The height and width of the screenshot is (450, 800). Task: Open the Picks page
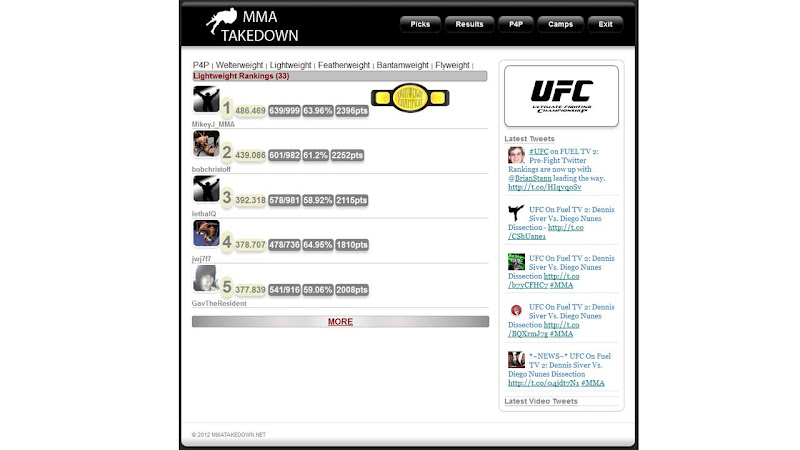(x=420, y=24)
